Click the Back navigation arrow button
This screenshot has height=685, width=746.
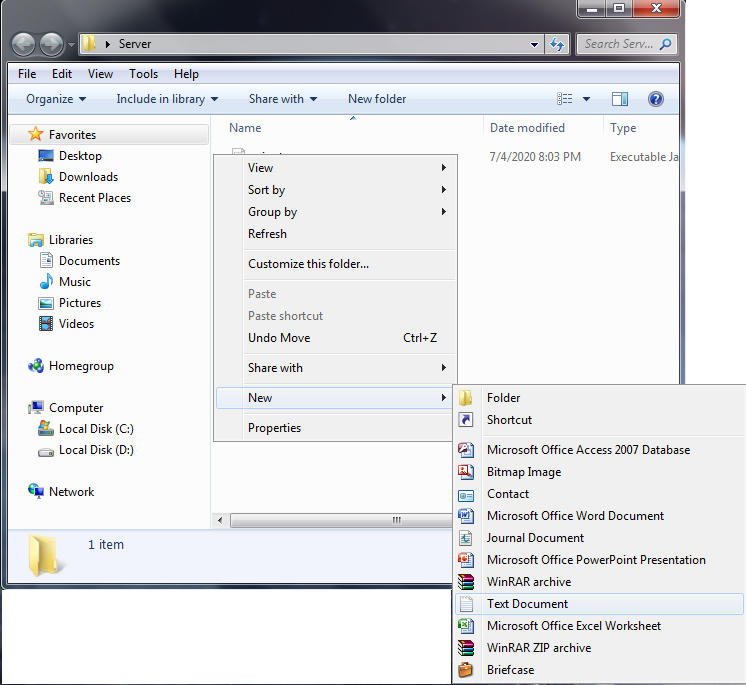(x=23, y=45)
